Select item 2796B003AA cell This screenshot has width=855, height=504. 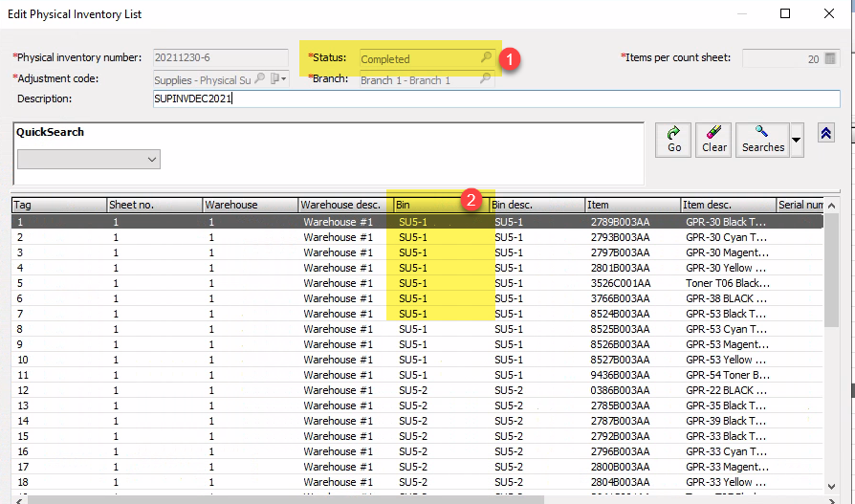point(620,451)
